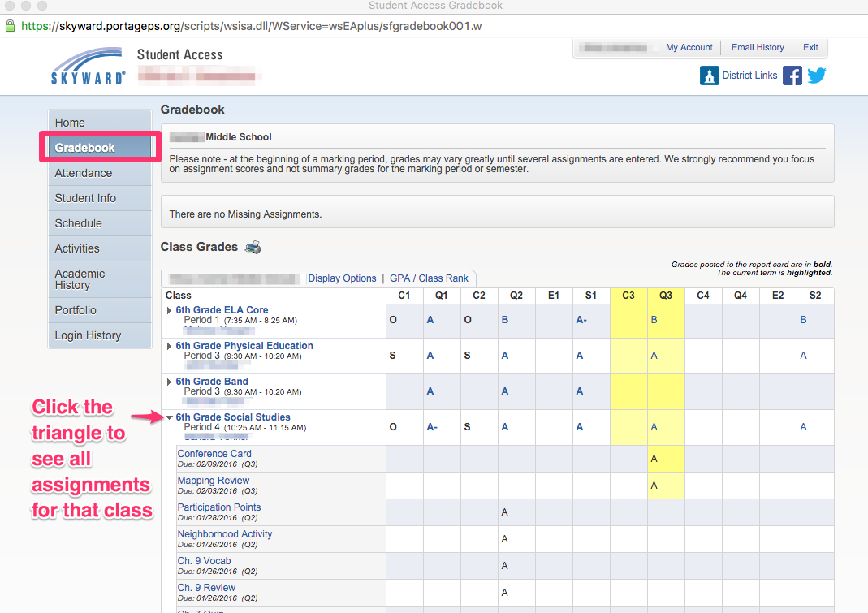Open 6th Grade Social Studies class link
Screen dimensions: 868x613
point(233,417)
